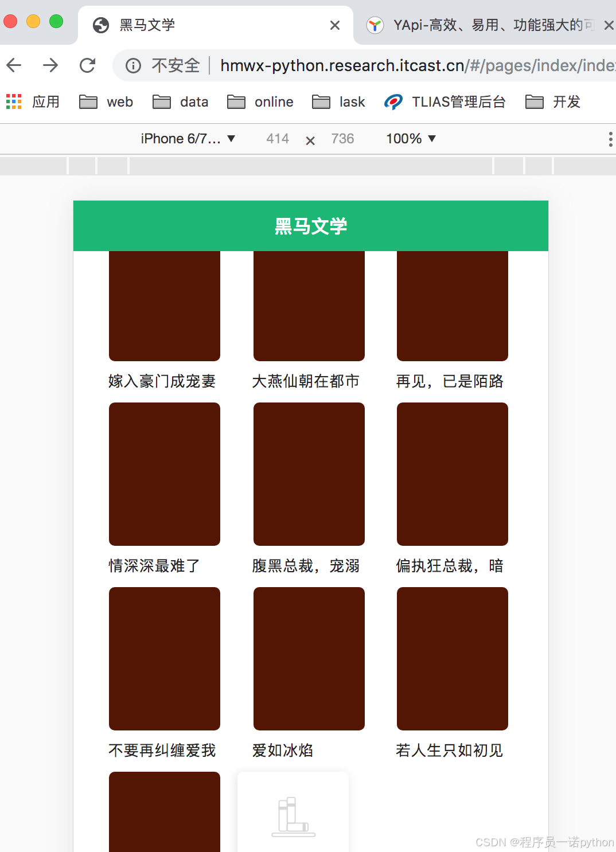
Task: Click the title 偏执狂总裁，暗
Action: tap(450, 566)
